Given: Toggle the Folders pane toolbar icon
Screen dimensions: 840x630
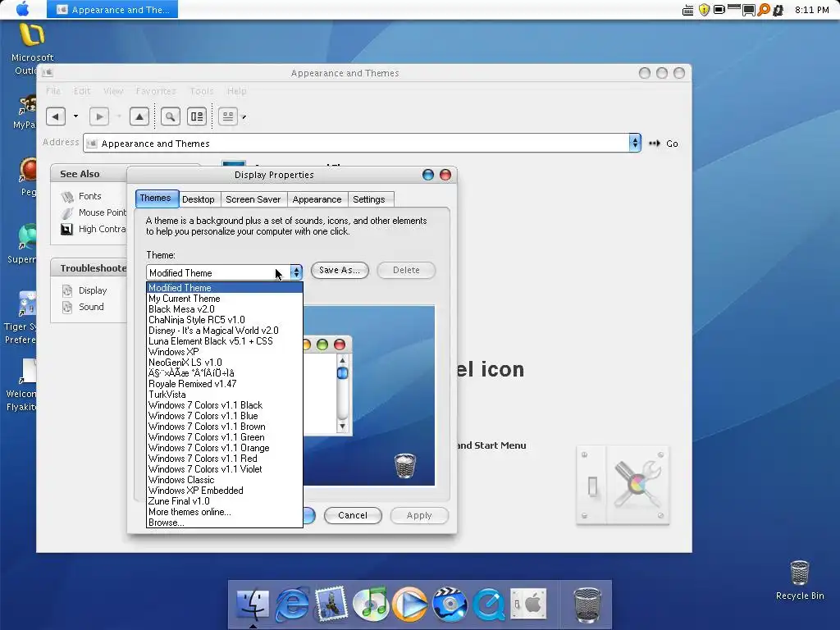Looking at the screenshot, I should pos(197,116).
